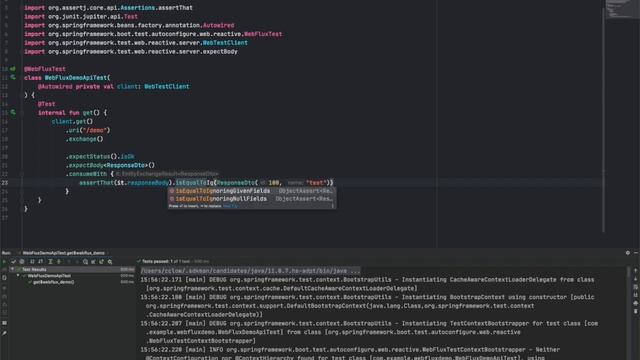Image resolution: width=640 pixels, height=360 pixels.
Task: Toggle auto-test in Run panel sidebar
Action: 4,278
